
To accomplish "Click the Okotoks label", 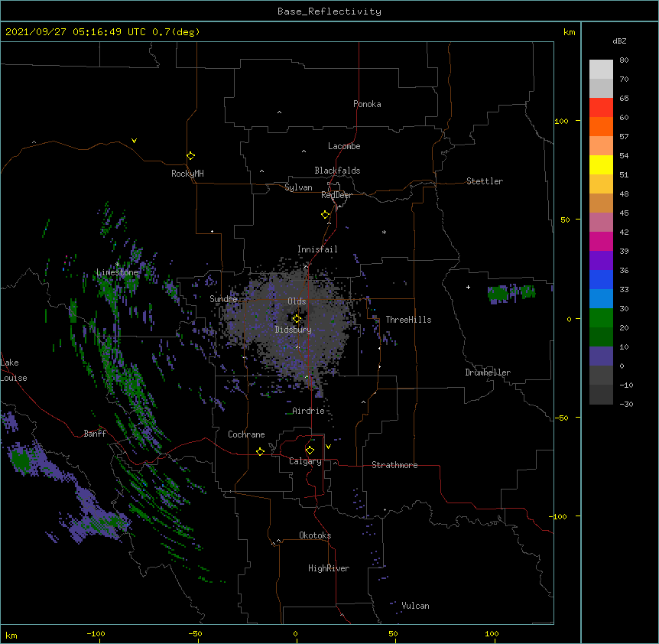I will 315,535.
